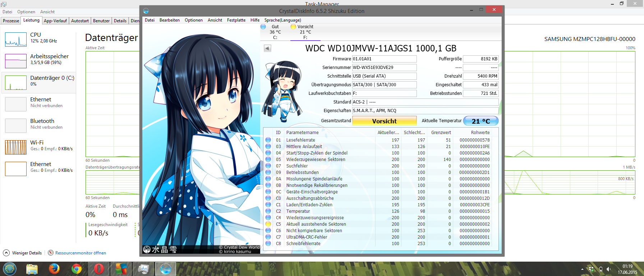Switch to Prozesse tab in Task Manager
Viewport: 644px width, 276px height.
[x=11, y=21]
